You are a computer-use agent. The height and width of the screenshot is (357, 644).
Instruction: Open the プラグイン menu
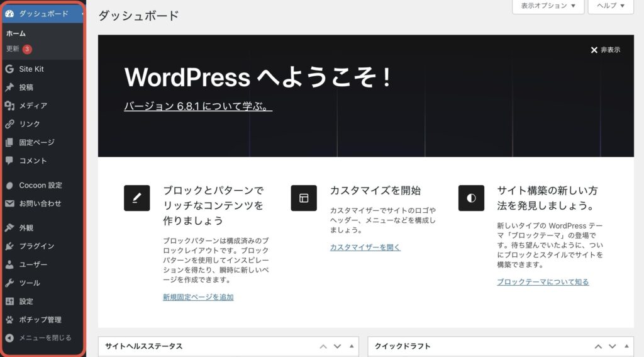pyautogui.click(x=43, y=246)
